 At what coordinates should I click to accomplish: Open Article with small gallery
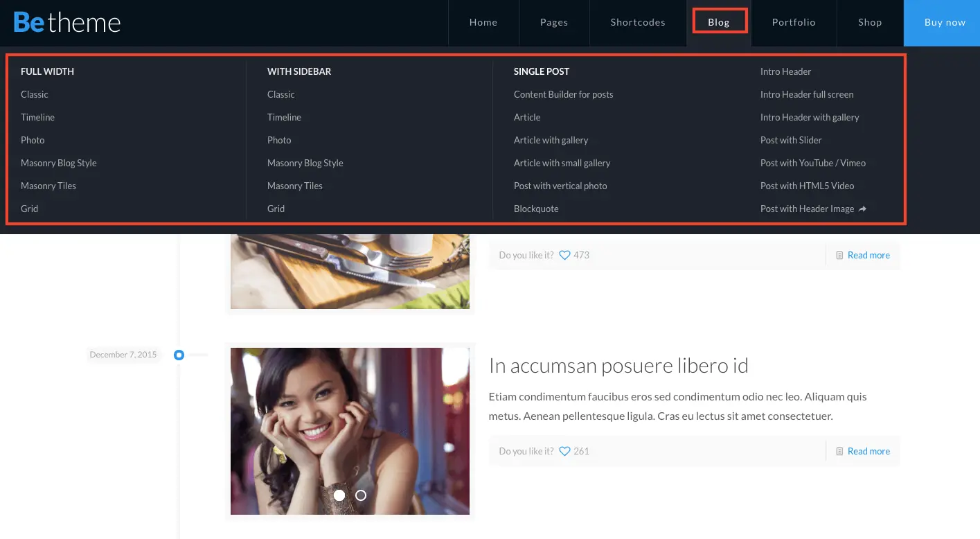562,163
